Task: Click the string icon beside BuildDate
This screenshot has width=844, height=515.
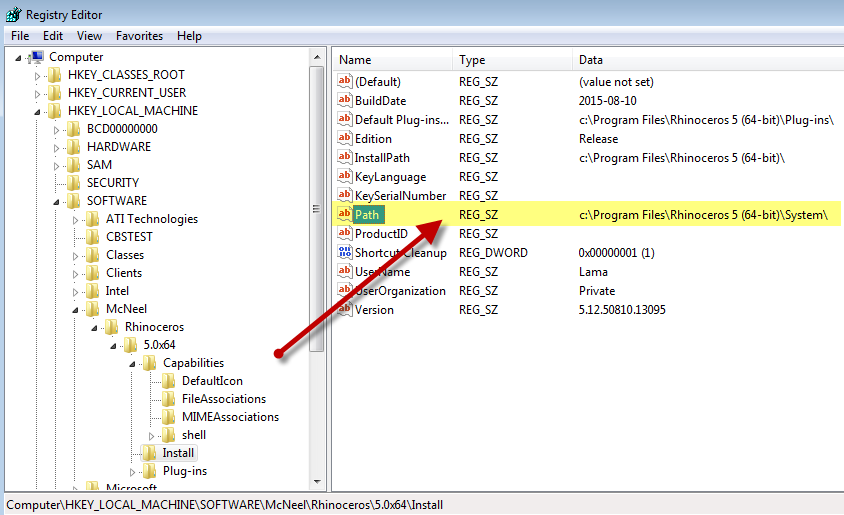Action: (x=344, y=100)
